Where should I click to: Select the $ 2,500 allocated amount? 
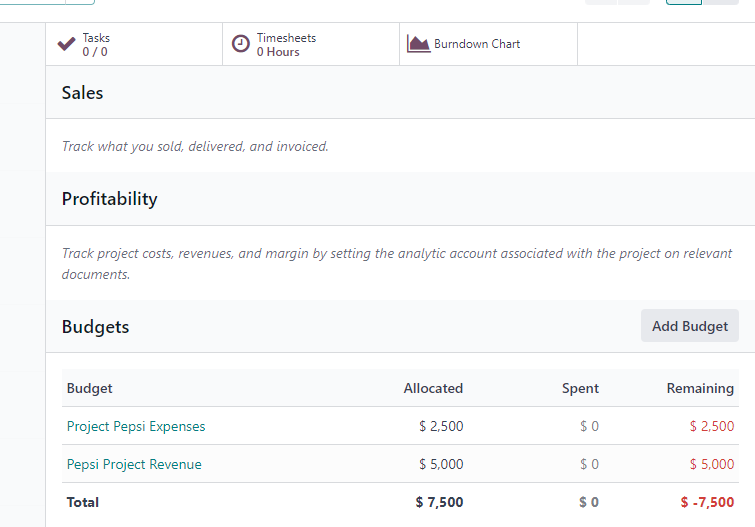point(441,426)
